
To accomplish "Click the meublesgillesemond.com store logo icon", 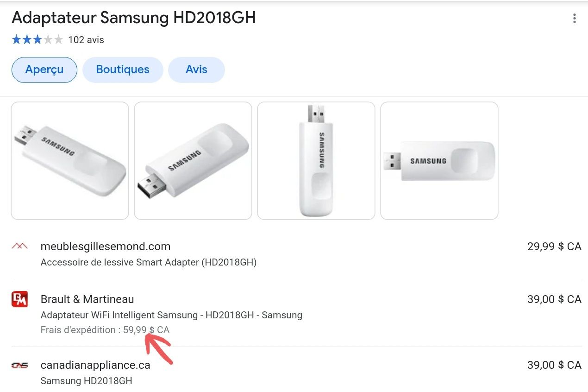I will [x=19, y=246].
